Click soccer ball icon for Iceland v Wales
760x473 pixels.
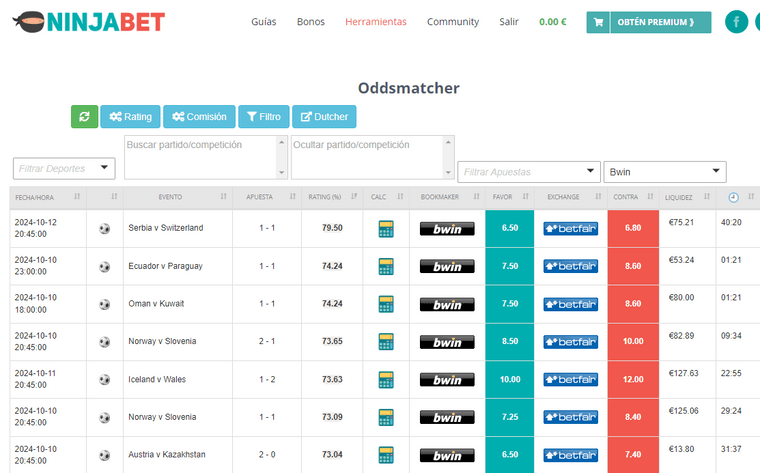[104, 379]
